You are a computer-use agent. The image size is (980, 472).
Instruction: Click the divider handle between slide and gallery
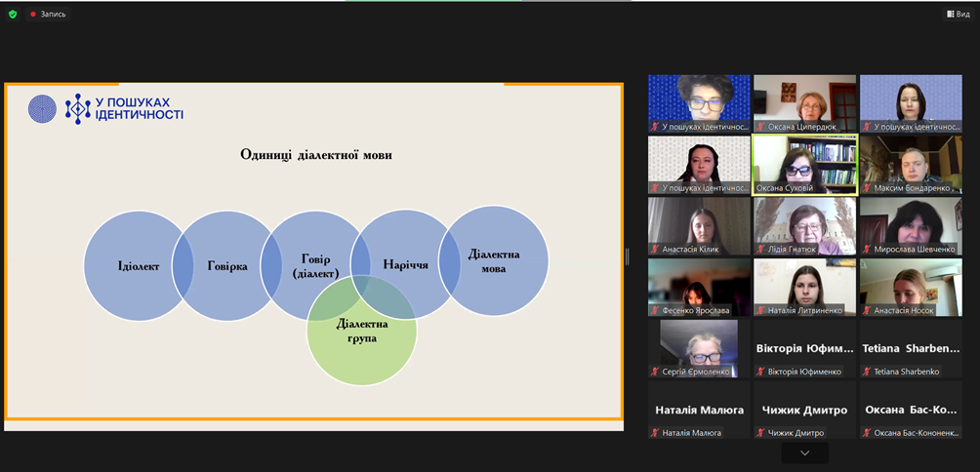tap(627, 256)
